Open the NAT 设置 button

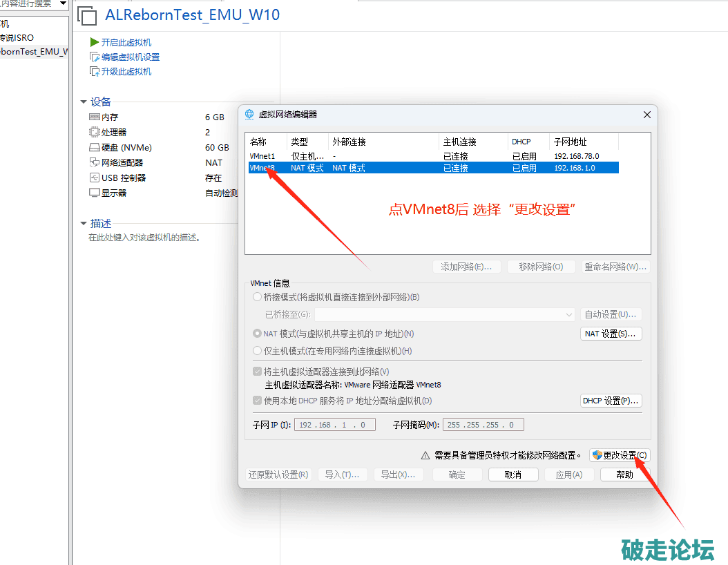pyautogui.click(x=611, y=334)
